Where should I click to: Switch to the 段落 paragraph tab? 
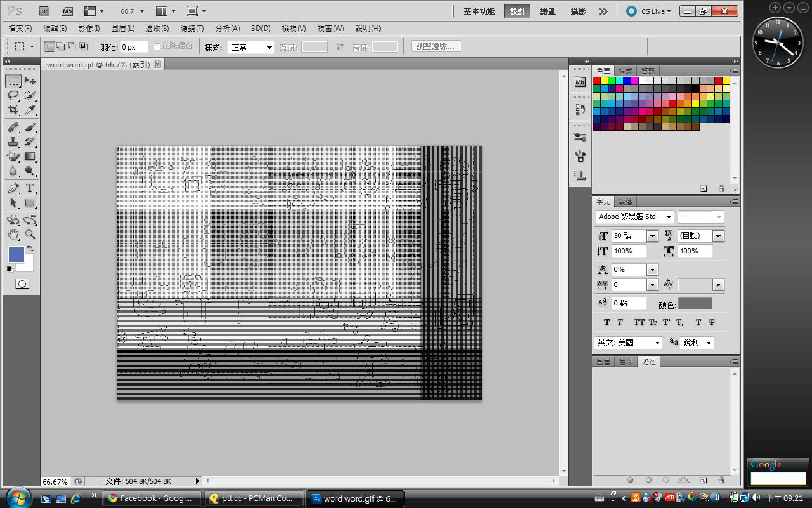625,202
